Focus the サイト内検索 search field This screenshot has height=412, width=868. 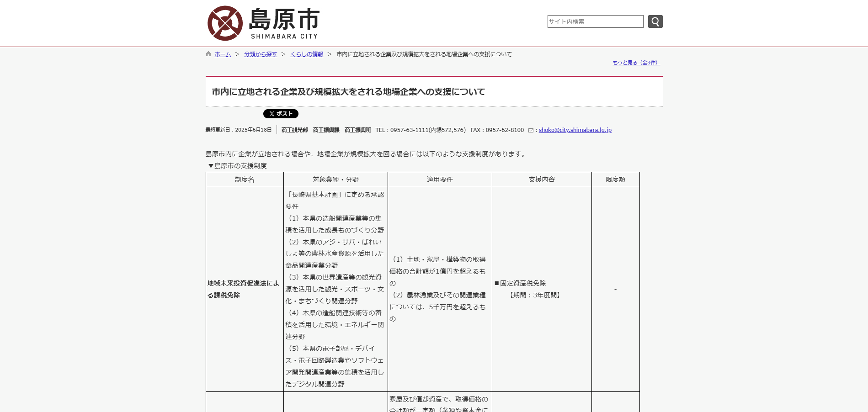pyautogui.click(x=595, y=21)
